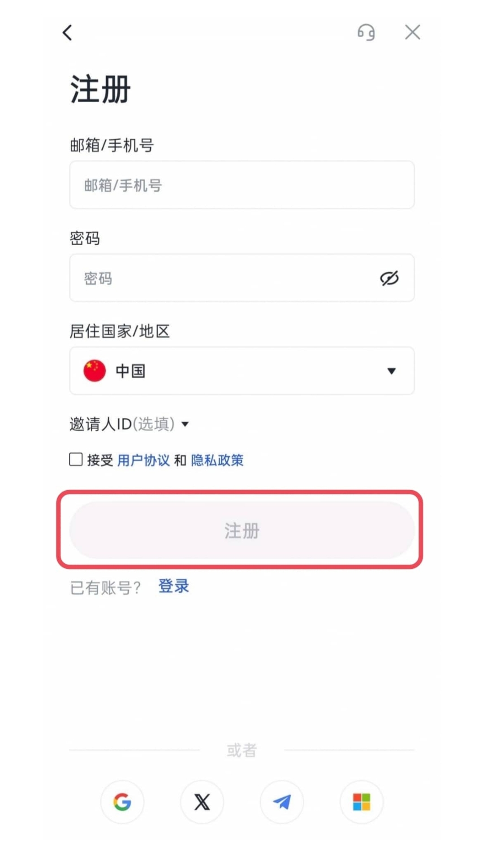Accept the user agreement checkbox
The width and height of the screenshot is (484, 868).
75,459
